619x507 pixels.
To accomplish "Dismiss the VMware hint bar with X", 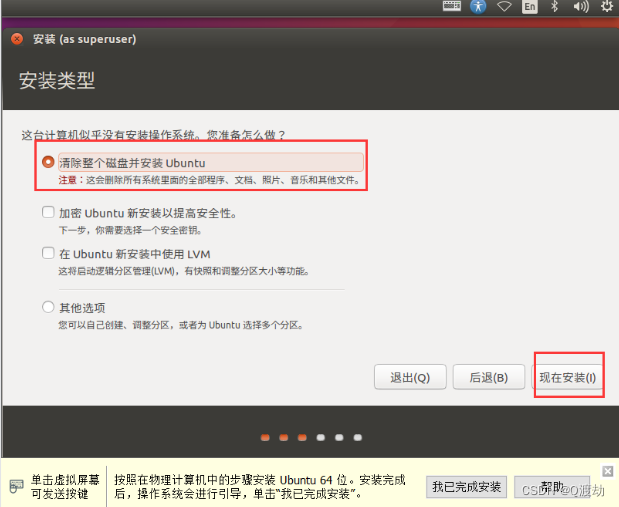I will (x=608, y=471).
